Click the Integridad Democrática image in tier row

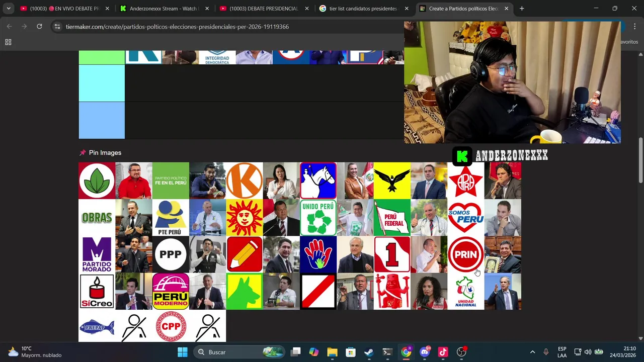[217, 57]
